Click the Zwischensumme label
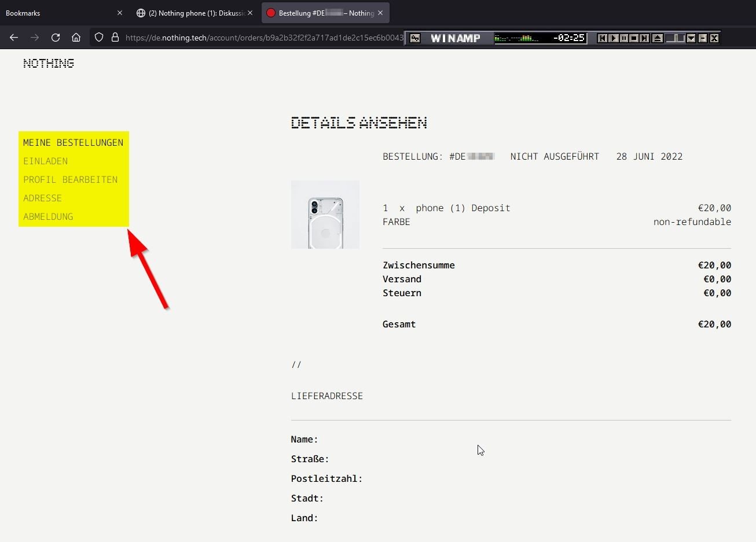This screenshot has height=542, width=756. pyautogui.click(x=419, y=265)
